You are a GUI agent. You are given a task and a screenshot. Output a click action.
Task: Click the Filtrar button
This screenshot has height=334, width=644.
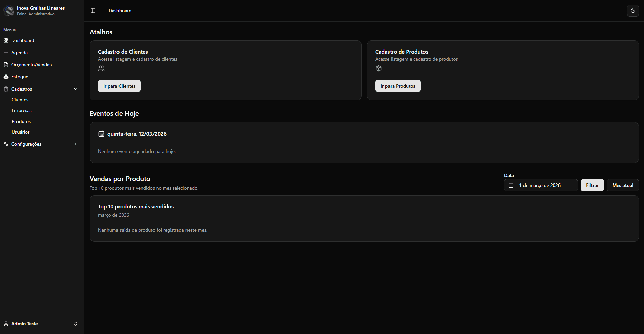(592, 185)
